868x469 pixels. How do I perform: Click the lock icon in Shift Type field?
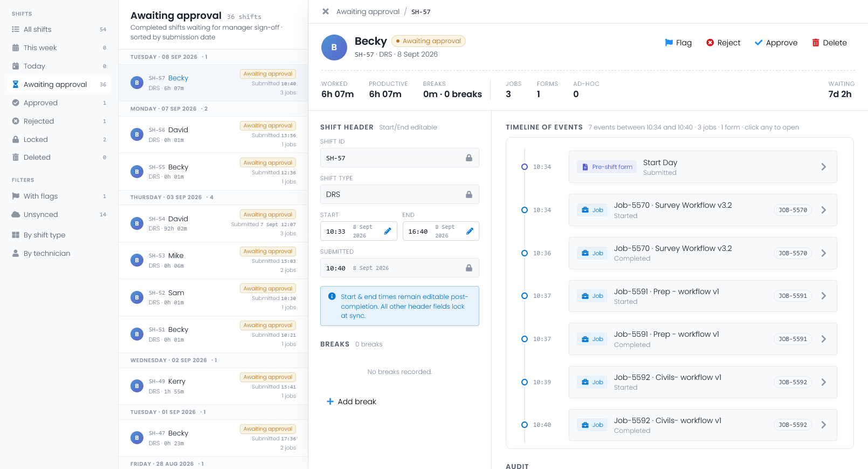click(x=469, y=194)
